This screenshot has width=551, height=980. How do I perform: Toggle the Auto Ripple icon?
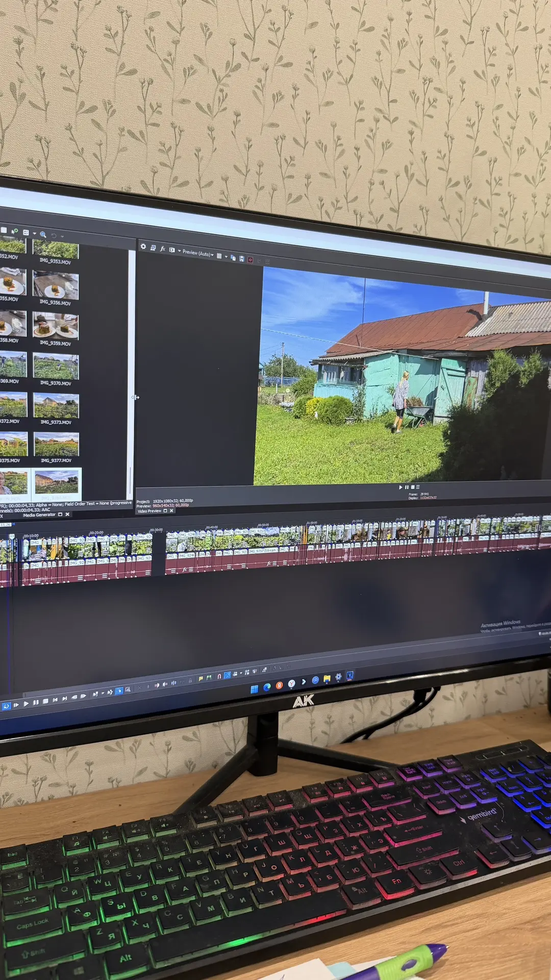[235, 674]
